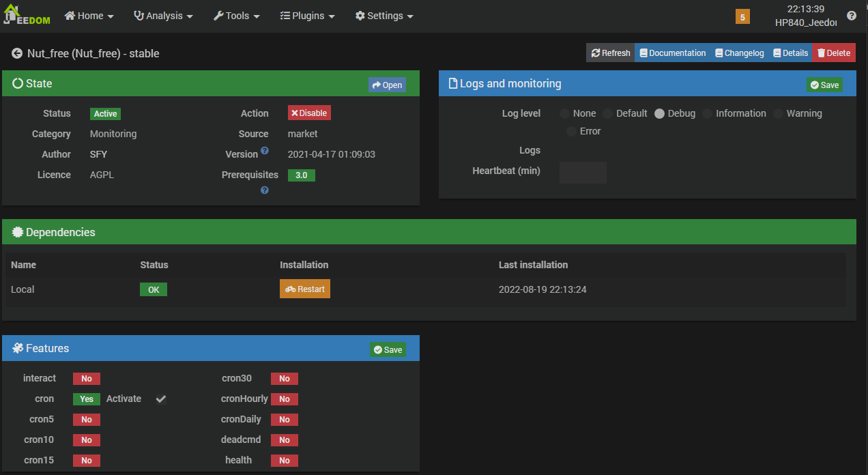Set log level to Information

707,113
